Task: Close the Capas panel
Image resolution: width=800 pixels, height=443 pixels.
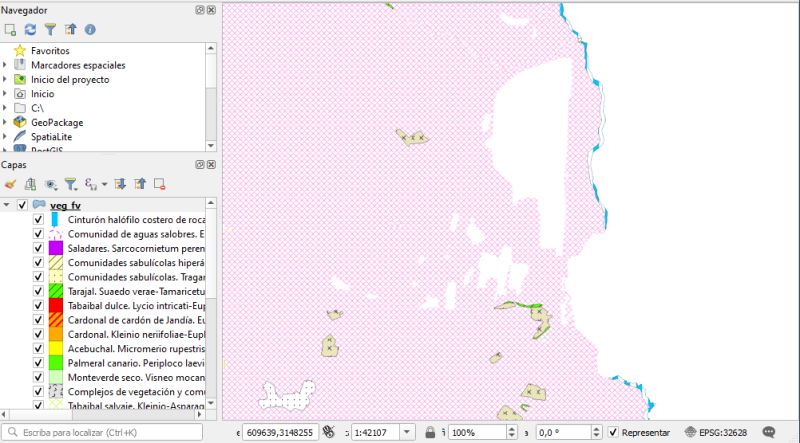Action: pos(211,164)
